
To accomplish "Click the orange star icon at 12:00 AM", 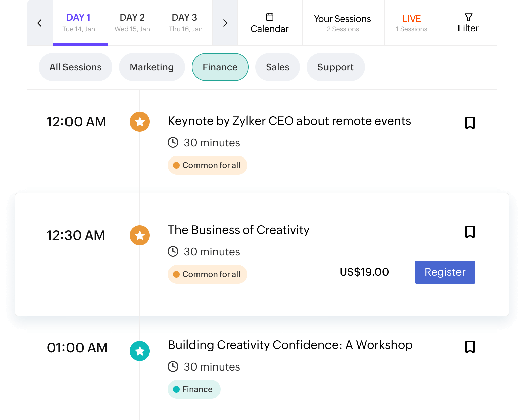I will 140,122.
